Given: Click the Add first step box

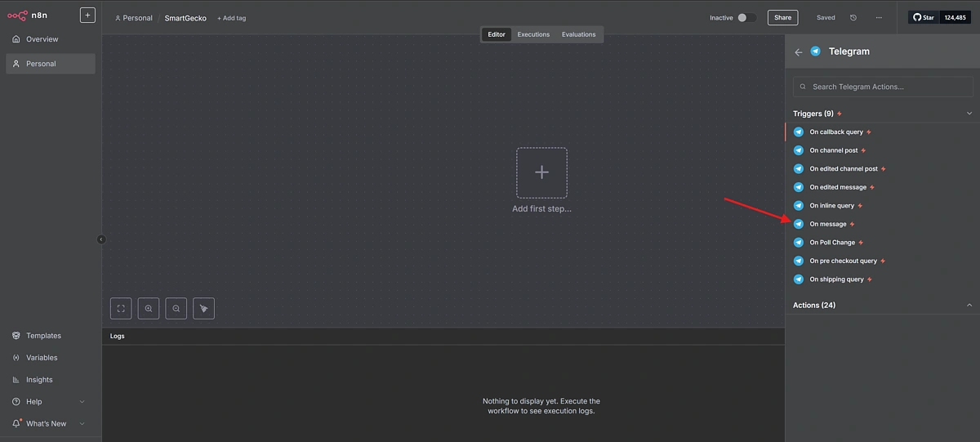Looking at the screenshot, I should (x=541, y=172).
